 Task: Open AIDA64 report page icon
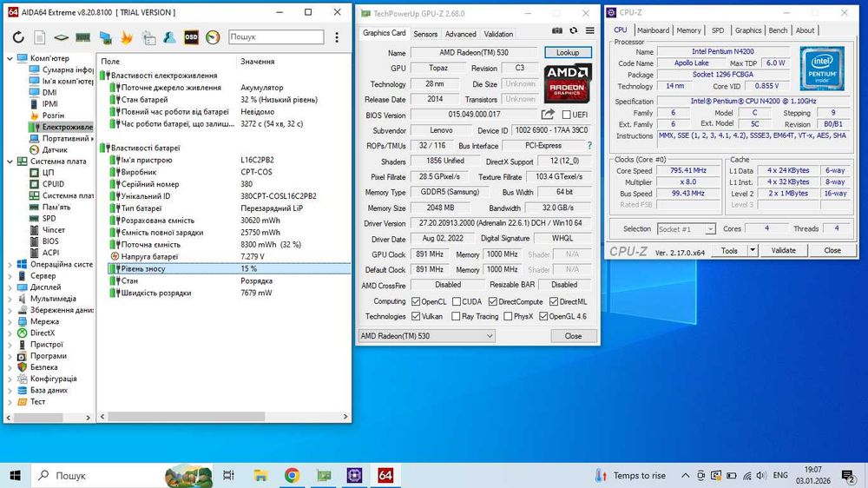click(39, 37)
